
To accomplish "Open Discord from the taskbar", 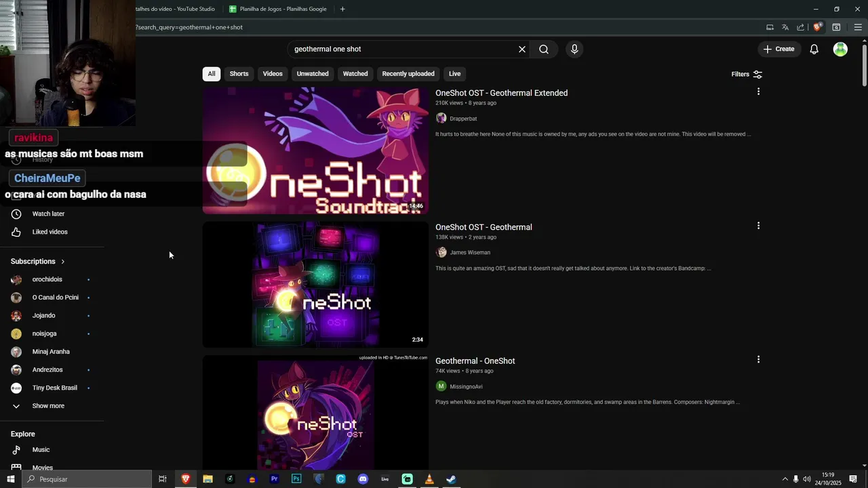I will pos(363,479).
